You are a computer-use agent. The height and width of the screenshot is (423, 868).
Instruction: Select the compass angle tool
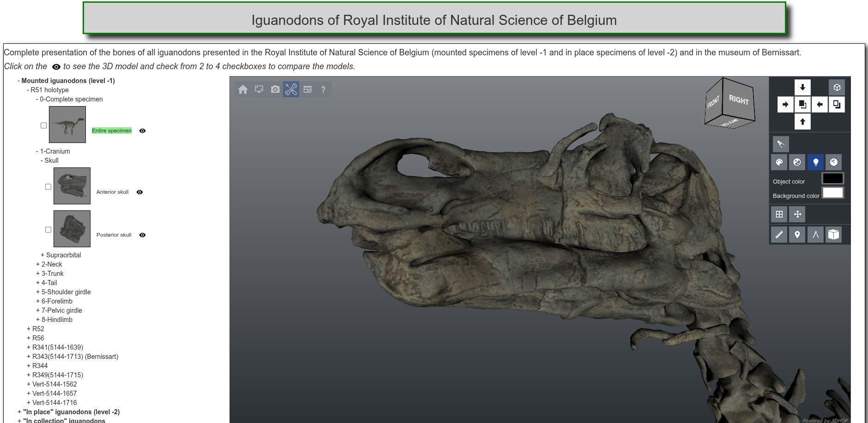click(815, 234)
